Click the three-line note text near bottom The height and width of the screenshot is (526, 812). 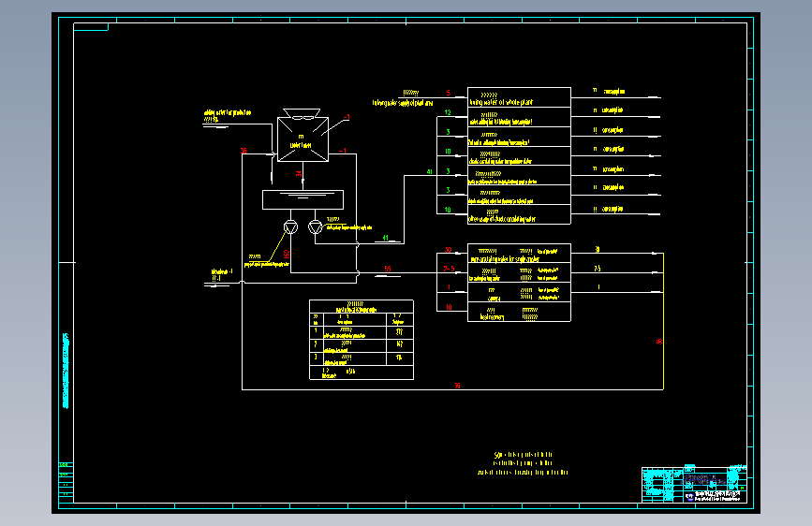click(x=523, y=463)
